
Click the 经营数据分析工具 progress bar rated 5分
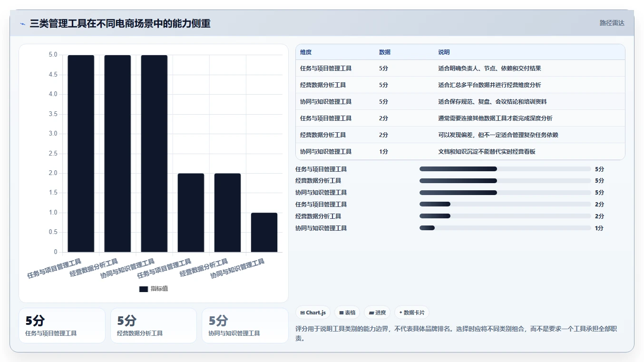point(505,181)
